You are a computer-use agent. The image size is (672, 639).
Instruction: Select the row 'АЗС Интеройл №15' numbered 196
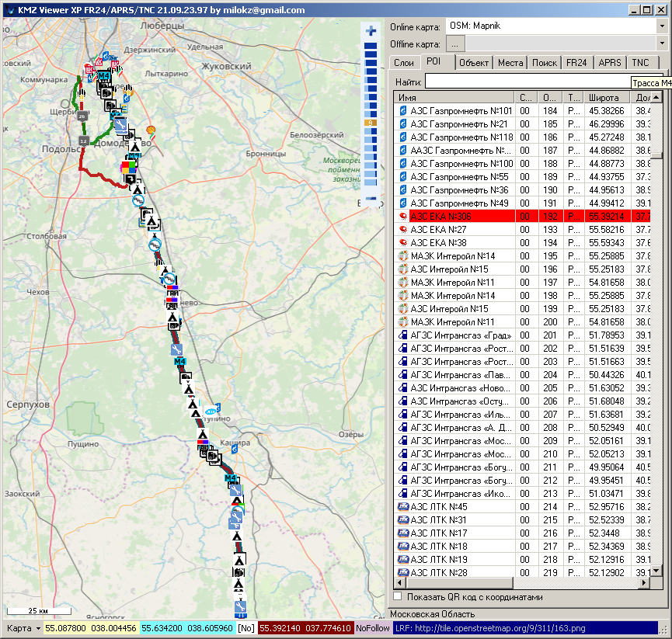pyautogui.click(x=522, y=269)
